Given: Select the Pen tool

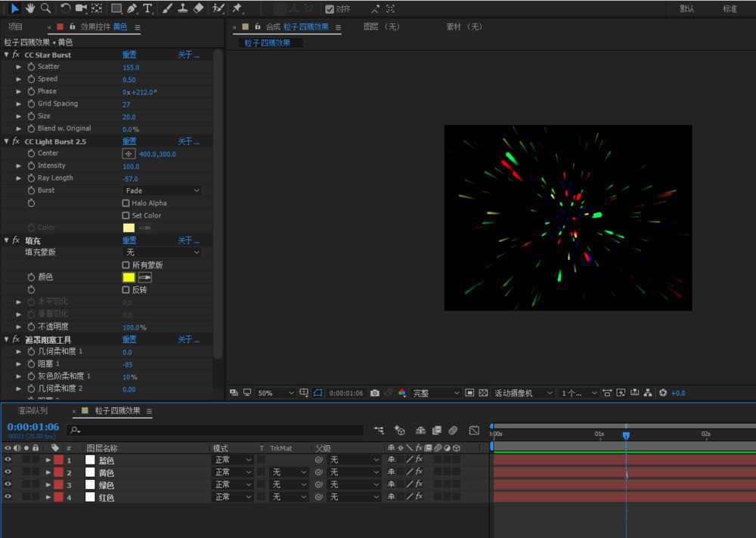Looking at the screenshot, I should pos(132,8).
